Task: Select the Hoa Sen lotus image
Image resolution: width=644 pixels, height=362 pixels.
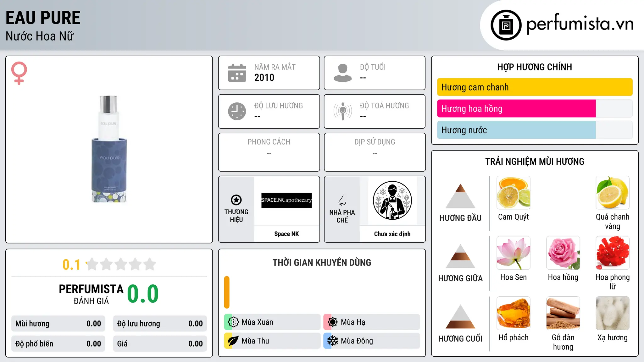Action: 514,253
